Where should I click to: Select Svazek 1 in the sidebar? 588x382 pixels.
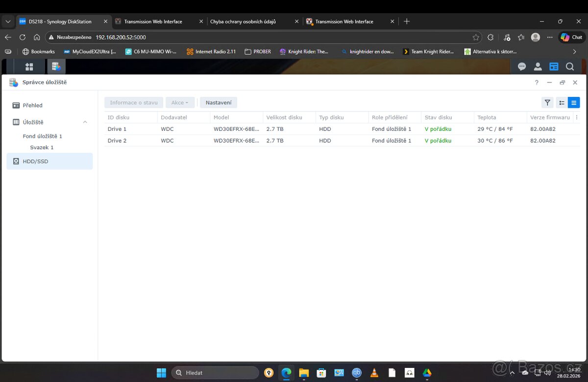pos(42,147)
